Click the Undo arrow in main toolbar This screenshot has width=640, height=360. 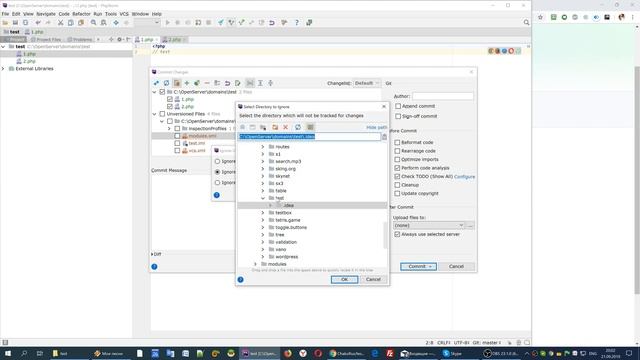[x=38, y=23]
